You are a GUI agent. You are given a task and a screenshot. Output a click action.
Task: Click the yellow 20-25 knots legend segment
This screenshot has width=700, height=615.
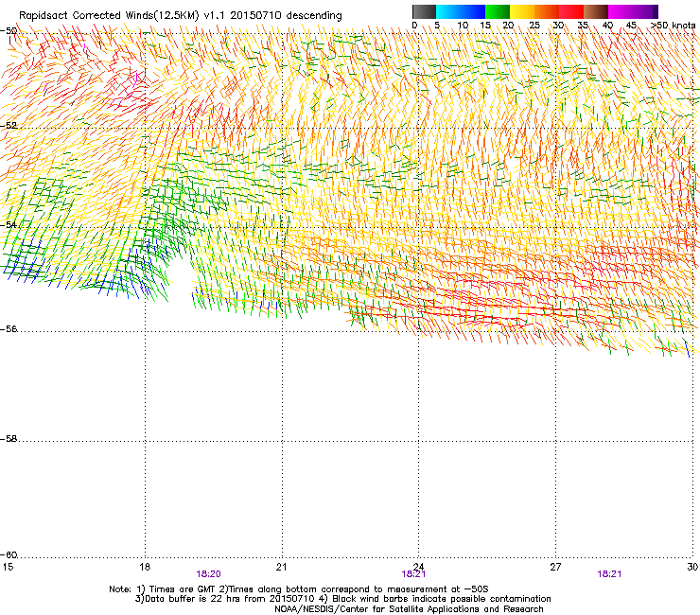point(522,11)
